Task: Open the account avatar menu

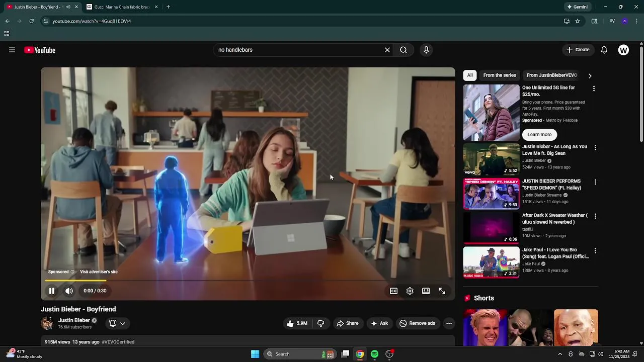Action: pyautogui.click(x=623, y=50)
